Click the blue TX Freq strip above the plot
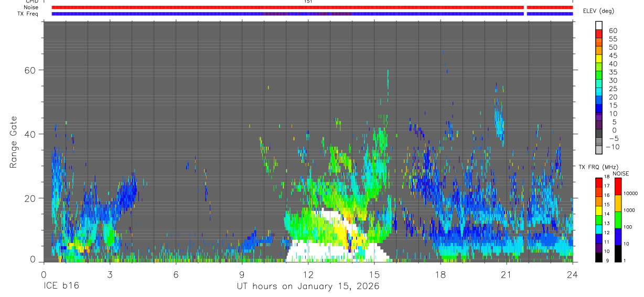 pos(312,14)
